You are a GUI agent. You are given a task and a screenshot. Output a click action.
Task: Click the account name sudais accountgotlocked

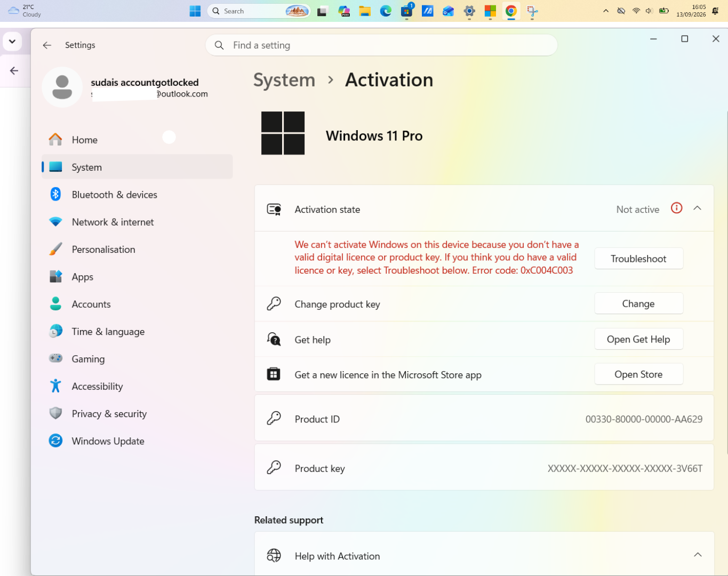pyautogui.click(x=145, y=83)
